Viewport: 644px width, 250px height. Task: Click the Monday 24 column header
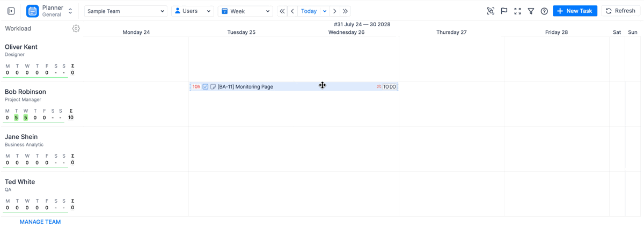click(x=136, y=32)
